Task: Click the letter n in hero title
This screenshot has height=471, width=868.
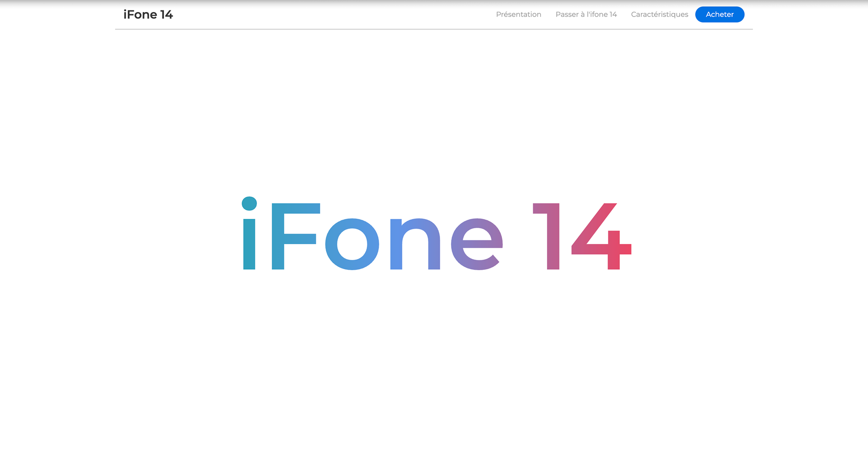Action: click(396, 245)
